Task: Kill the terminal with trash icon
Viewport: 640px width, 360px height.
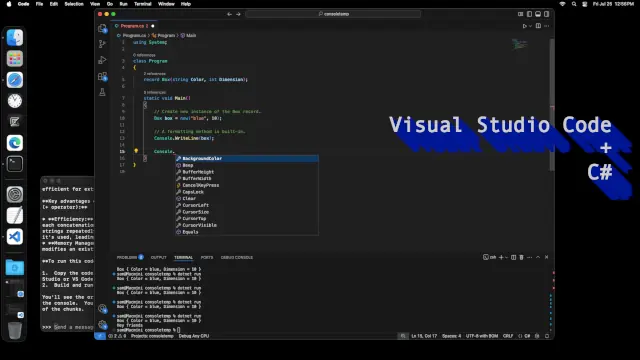Action: pos(521,258)
